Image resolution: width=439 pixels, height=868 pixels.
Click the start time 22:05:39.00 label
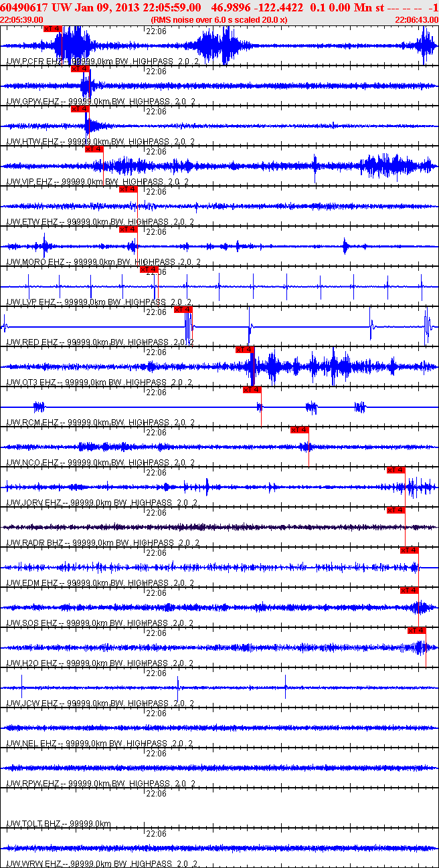tap(22, 20)
